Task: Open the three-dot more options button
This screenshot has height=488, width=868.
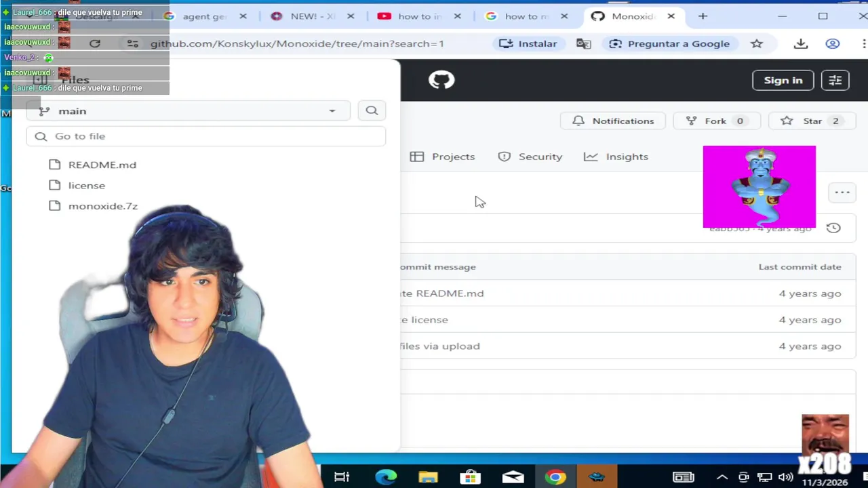Action: (842, 192)
